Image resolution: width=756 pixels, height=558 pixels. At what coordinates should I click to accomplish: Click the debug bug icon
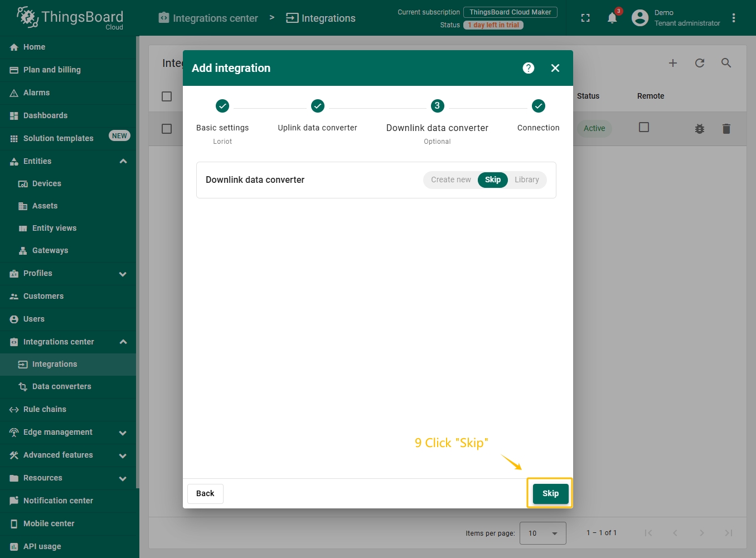699,129
